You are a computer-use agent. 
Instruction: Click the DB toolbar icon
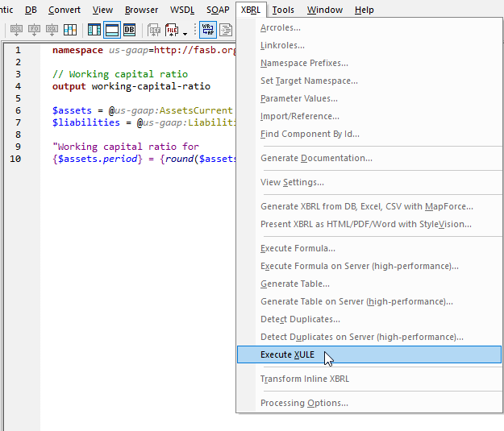coord(129,31)
